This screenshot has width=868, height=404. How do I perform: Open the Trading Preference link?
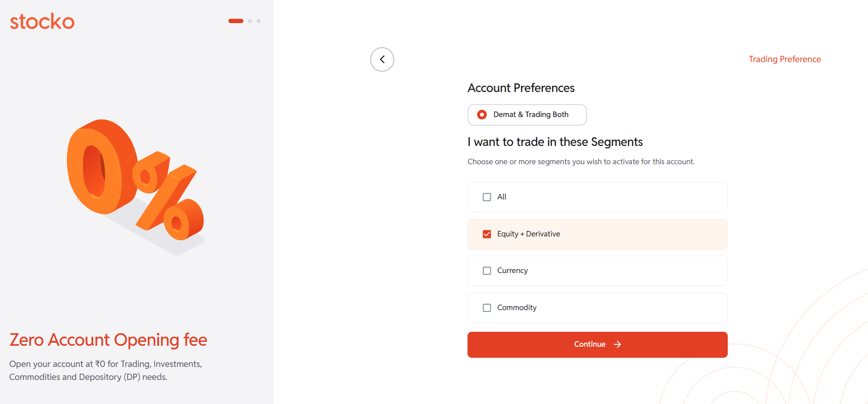point(784,59)
